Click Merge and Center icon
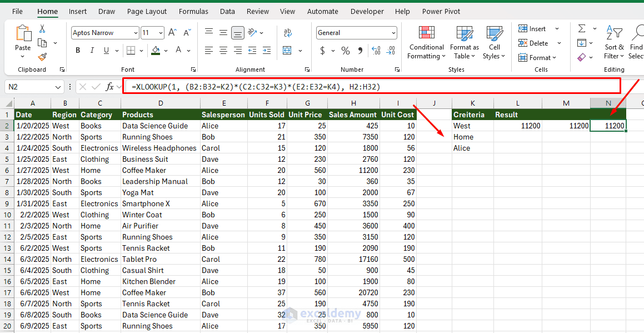The image size is (644, 333). (287, 50)
